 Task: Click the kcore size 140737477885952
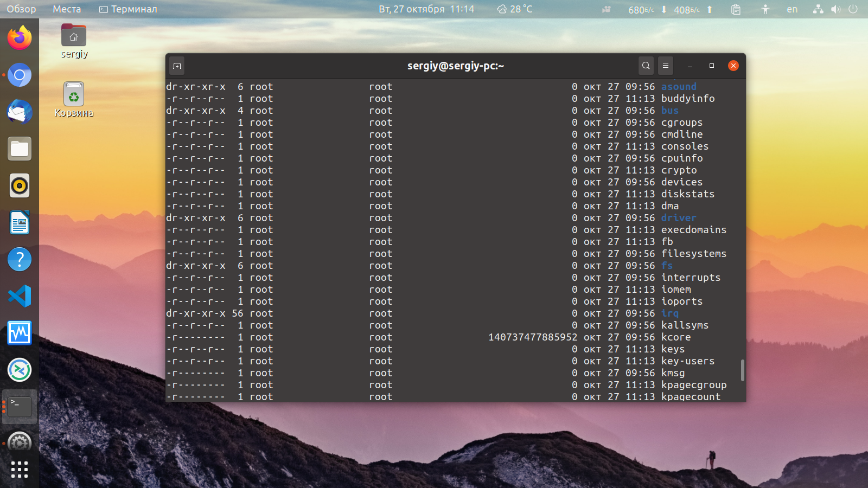(x=533, y=337)
